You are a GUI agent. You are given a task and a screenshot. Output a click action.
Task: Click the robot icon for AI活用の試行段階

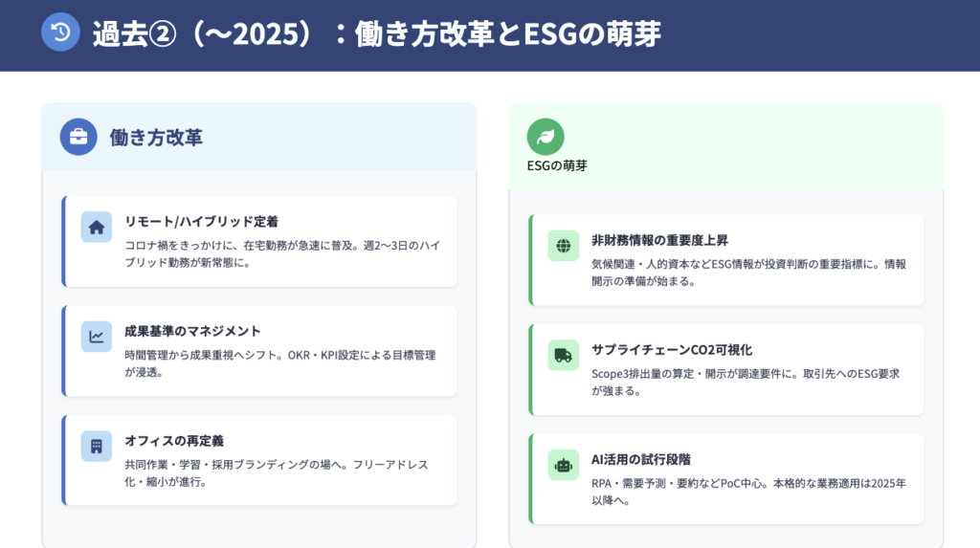coord(564,465)
